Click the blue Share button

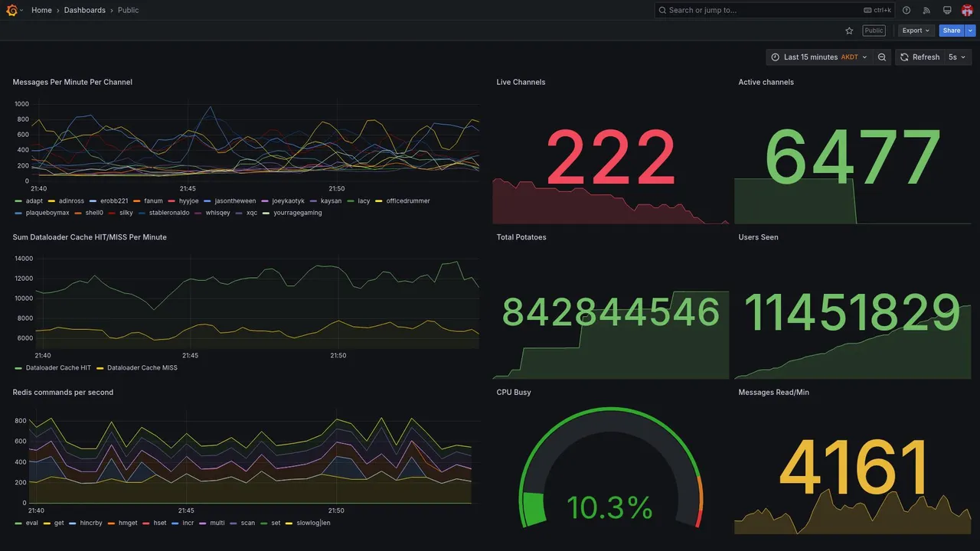952,31
